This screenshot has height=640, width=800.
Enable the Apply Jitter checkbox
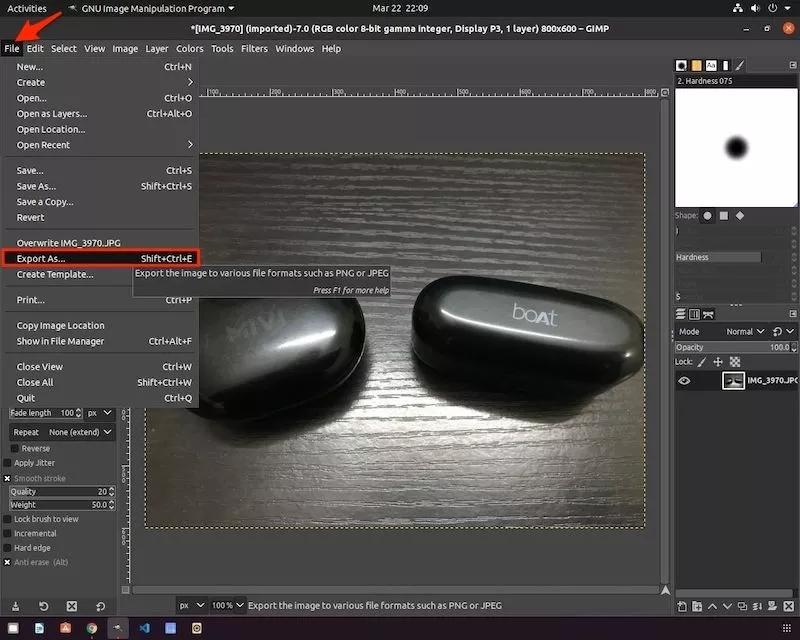pos(7,463)
